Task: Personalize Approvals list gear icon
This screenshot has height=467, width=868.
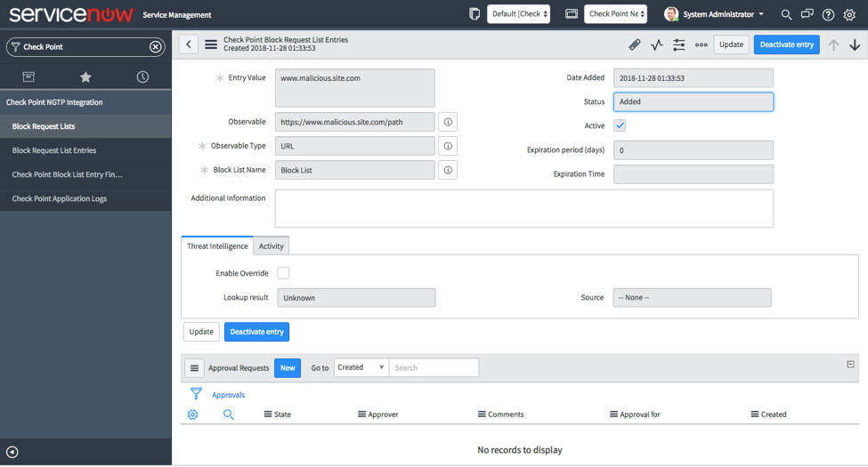Action: [x=192, y=415]
